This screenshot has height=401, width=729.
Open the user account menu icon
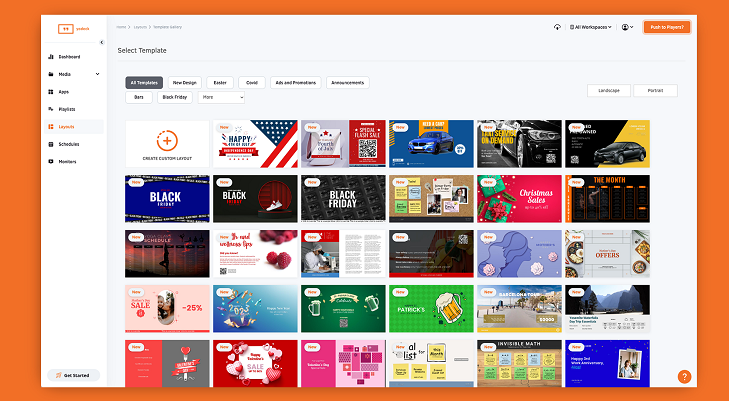(x=627, y=27)
